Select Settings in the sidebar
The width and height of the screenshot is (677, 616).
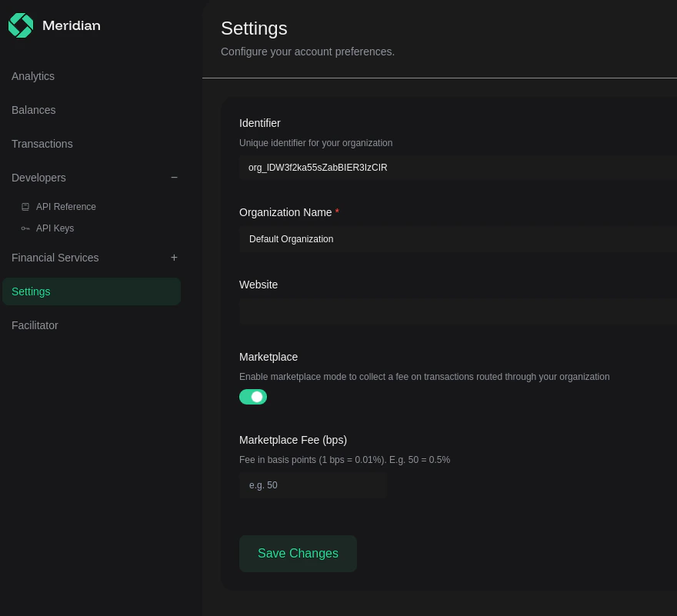(91, 291)
